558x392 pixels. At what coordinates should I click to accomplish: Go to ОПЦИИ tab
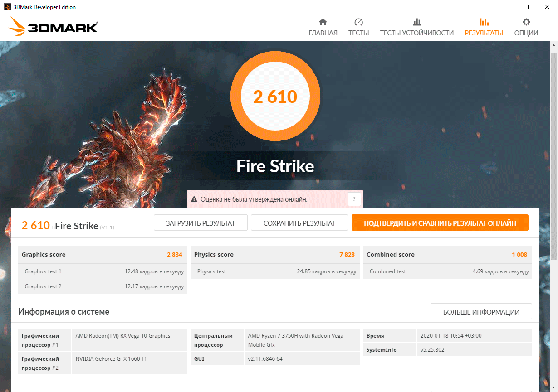(526, 27)
